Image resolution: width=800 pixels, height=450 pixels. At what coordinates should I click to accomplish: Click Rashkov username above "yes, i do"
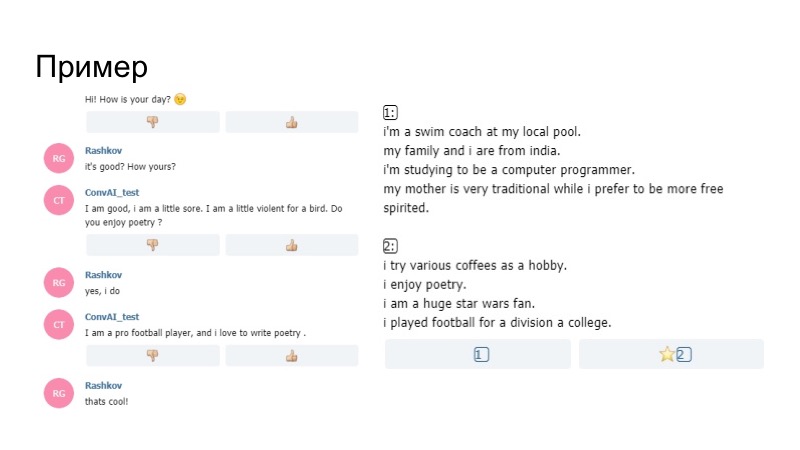tap(102, 275)
